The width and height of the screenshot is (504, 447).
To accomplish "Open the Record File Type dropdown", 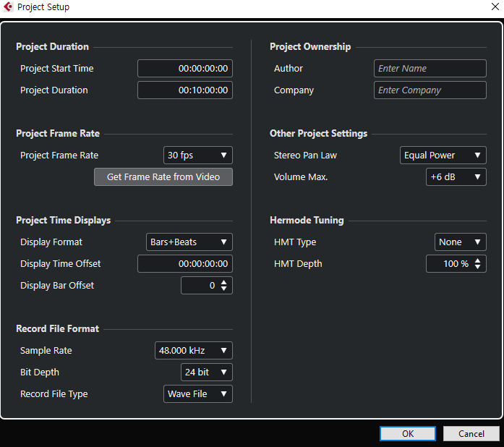I will (x=197, y=393).
